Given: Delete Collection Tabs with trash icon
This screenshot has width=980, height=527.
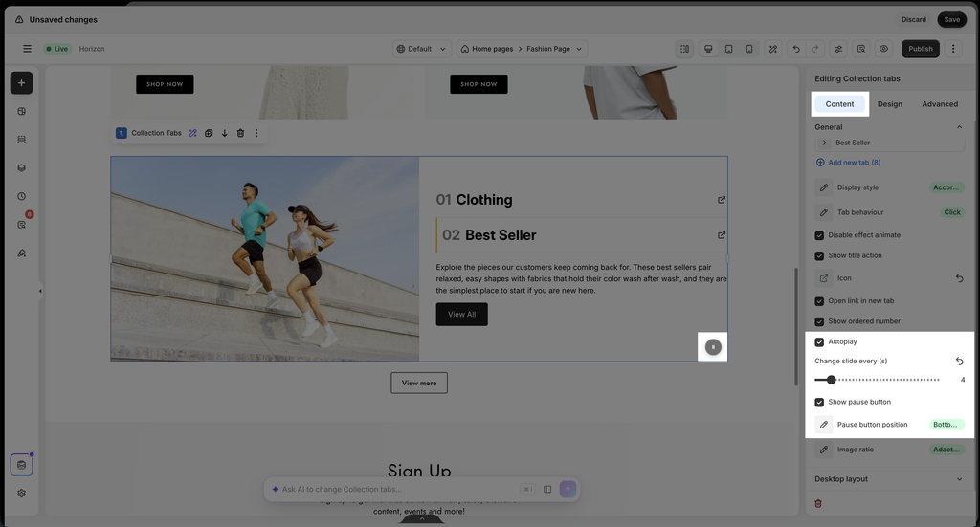Looking at the screenshot, I should coord(240,133).
